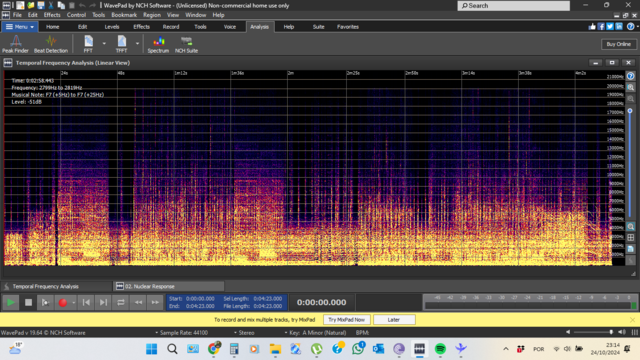
Task: Click the Copy icon in title bar
Action: [x=61, y=5]
